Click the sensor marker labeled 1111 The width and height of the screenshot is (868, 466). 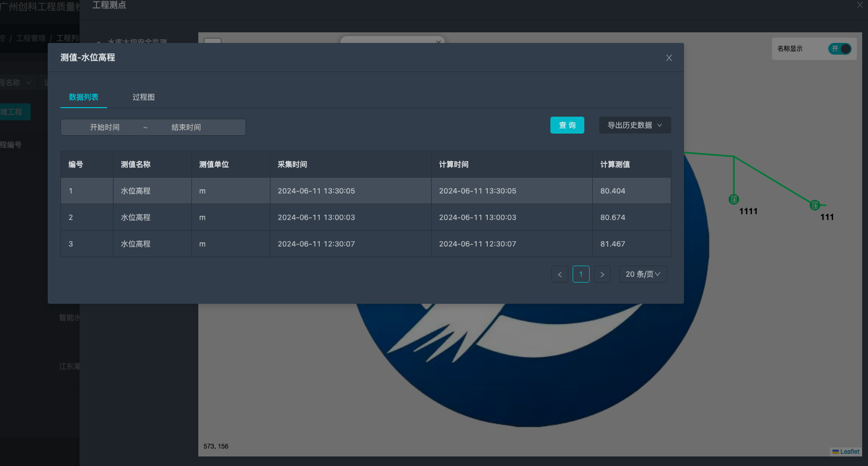[733, 199]
